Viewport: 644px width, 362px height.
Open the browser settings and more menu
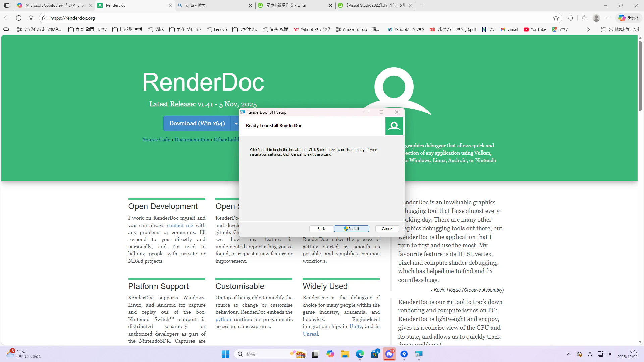click(x=608, y=18)
